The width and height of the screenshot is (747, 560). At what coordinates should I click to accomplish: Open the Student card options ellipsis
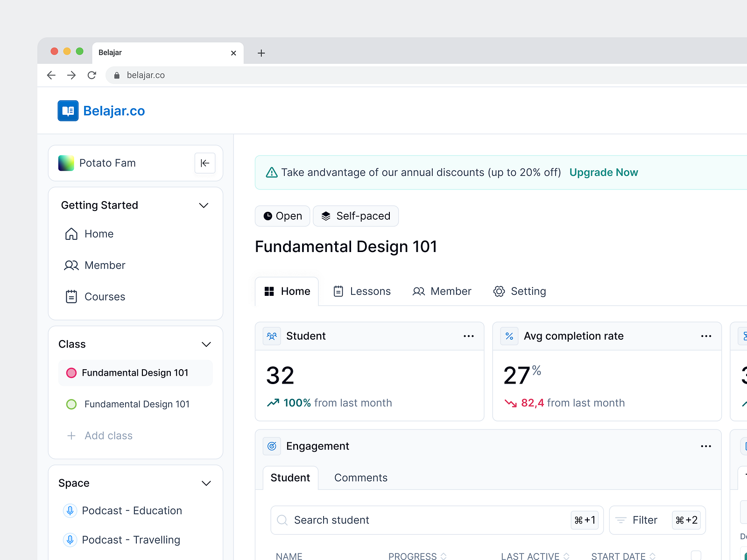[x=469, y=336]
